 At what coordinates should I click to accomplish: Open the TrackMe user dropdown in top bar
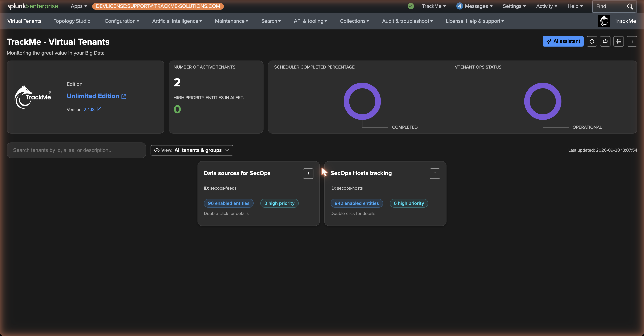point(434,6)
